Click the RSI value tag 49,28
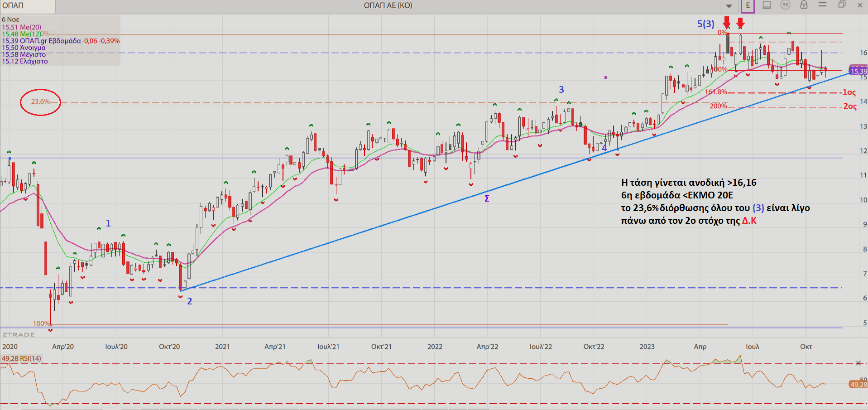The image size is (868, 410). tap(858, 385)
